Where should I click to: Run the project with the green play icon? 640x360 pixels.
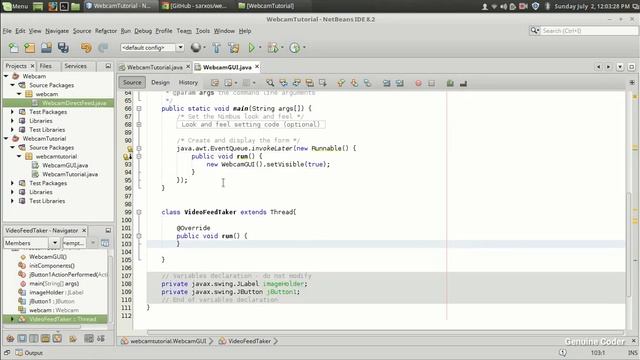pos(251,48)
